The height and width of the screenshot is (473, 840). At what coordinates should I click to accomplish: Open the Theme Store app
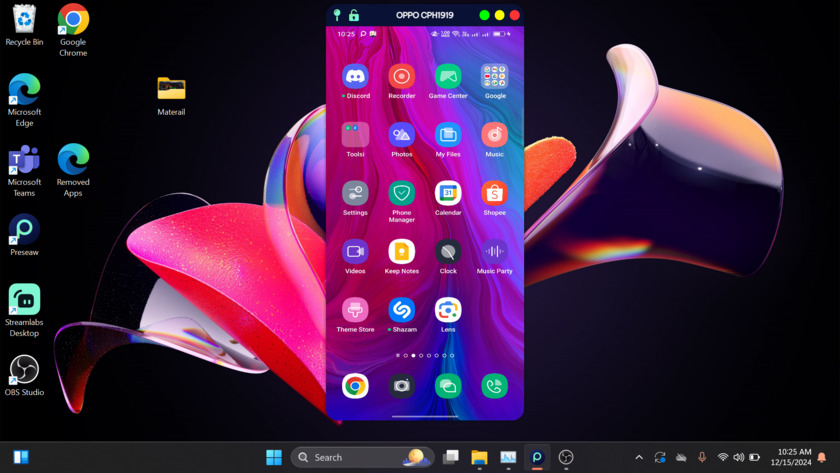(x=355, y=310)
